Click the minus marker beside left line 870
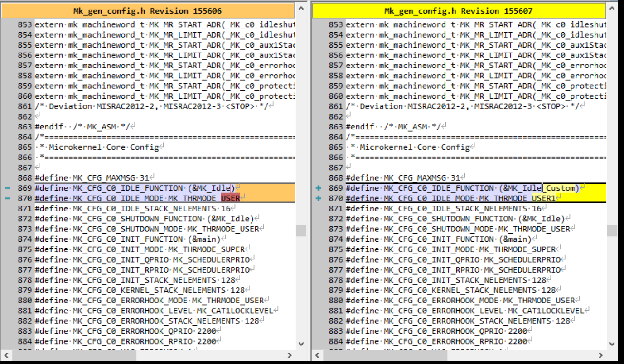The height and width of the screenshot is (364, 624). (x=8, y=199)
